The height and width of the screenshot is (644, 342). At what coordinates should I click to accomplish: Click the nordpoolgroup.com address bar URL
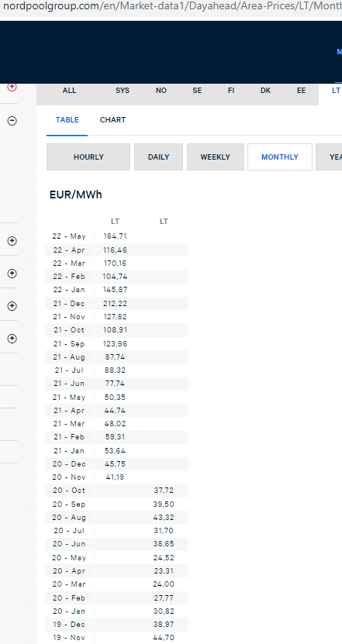[171, 7]
